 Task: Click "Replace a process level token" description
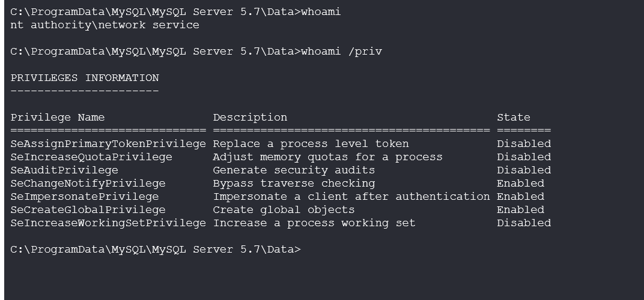[x=311, y=144]
